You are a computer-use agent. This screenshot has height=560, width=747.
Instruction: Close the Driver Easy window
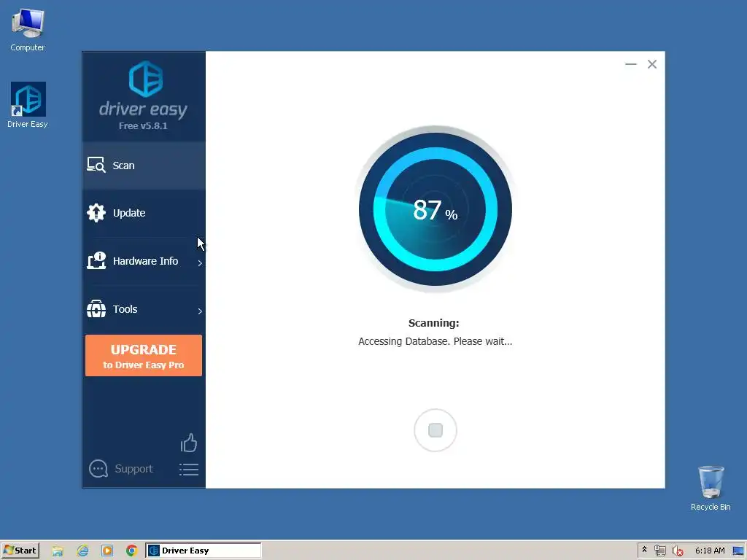(x=652, y=64)
